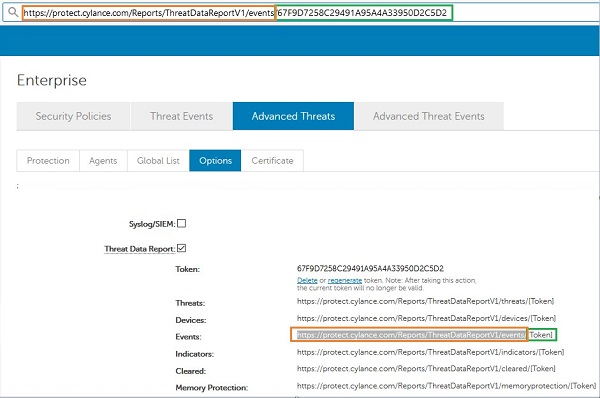Image resolution: width=600 pixels, height=398 pixels.
Task: Click the Events: field label
Action: [188, 337]
